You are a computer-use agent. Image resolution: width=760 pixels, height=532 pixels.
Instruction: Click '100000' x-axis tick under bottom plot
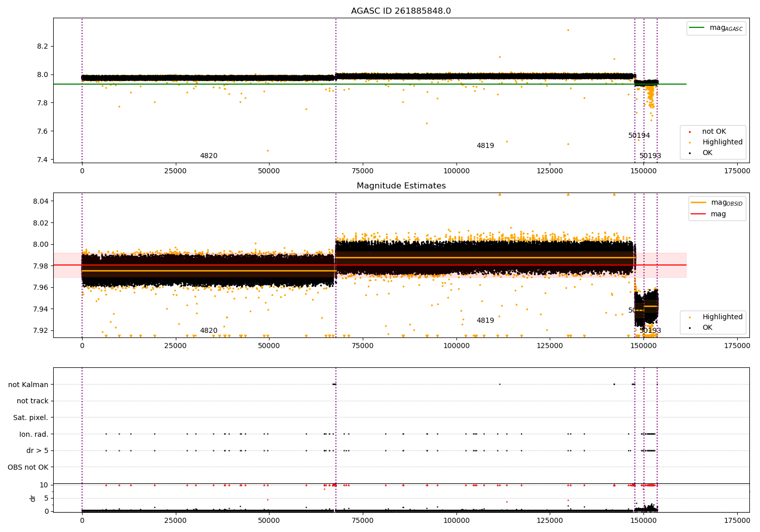tap(457, 520)
